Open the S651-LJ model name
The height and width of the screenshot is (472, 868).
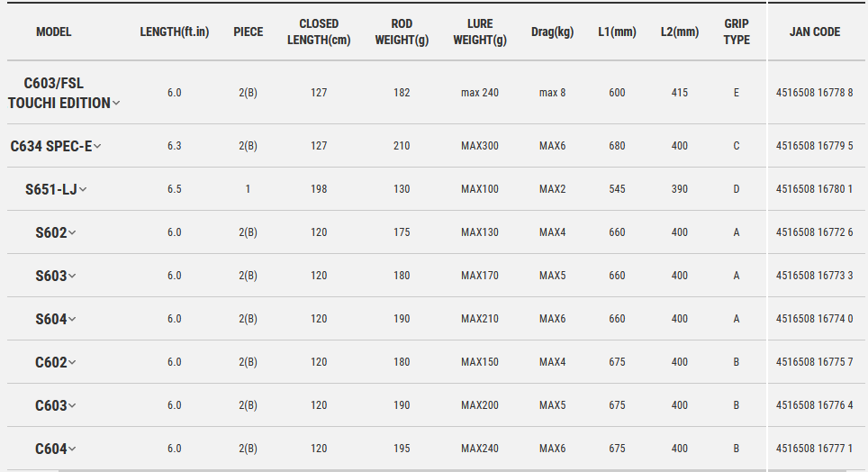coord(51,189)
